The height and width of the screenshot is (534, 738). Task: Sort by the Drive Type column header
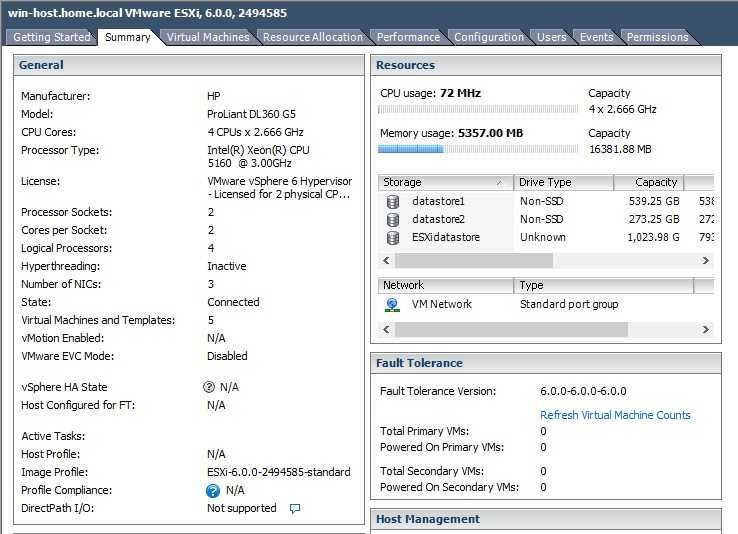click(563, 183)
